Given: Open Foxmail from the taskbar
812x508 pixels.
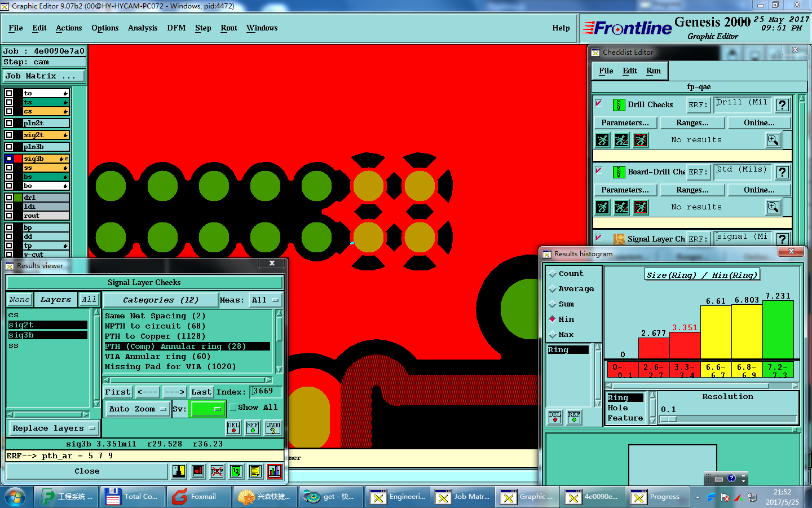Looking at the screenshot, I should [x=200, y=497].
